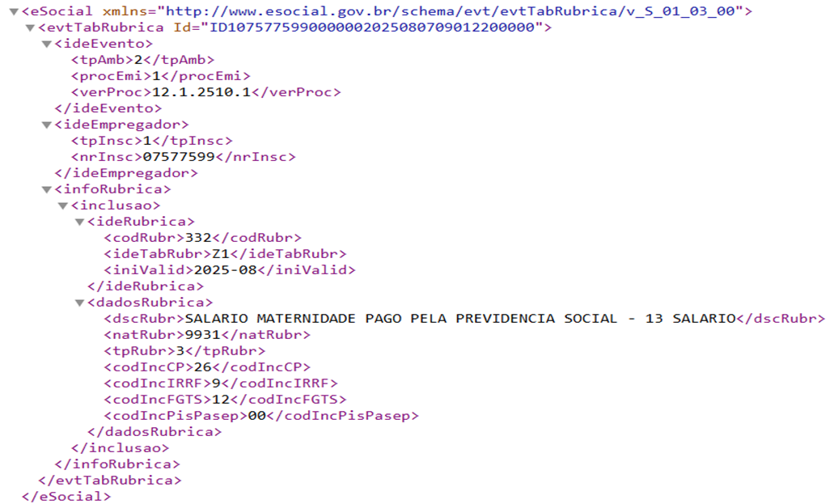Collapse the dadosRubrica section

pyautogui.click(x=80, y=303)
